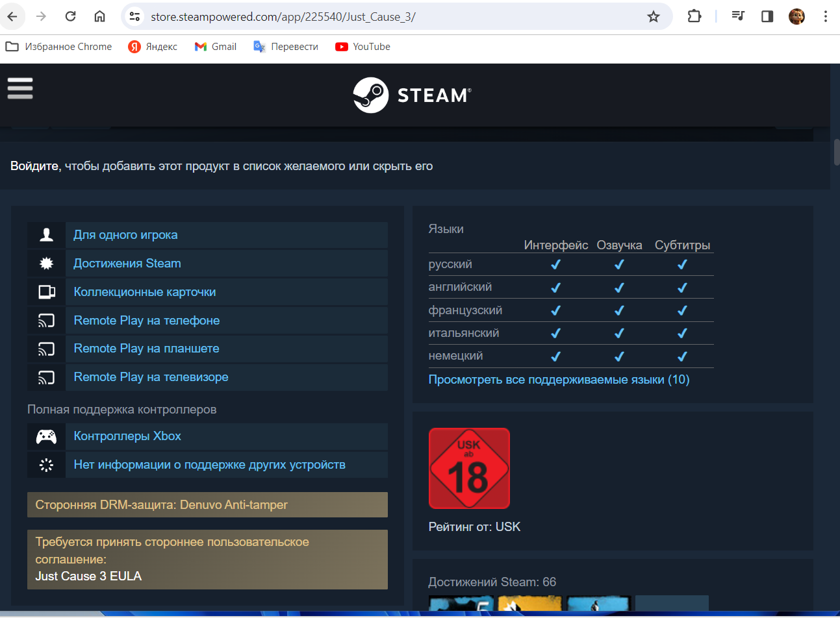Viewport: 840px width, 618px height.
Task: Click the Интерфейс column header
Action: coord(556,245)
